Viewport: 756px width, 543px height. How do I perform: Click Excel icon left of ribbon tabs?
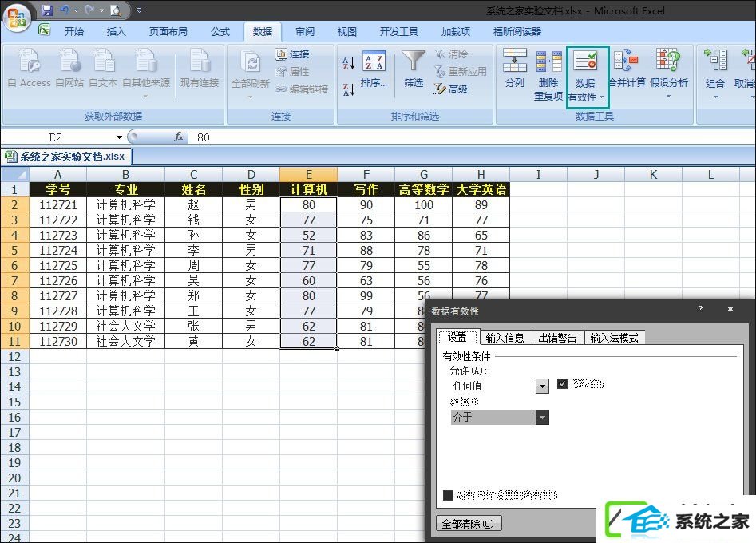(x=45, y=30)
